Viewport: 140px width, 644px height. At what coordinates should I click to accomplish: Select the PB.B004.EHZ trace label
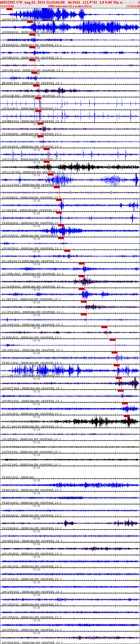point(32,45)
